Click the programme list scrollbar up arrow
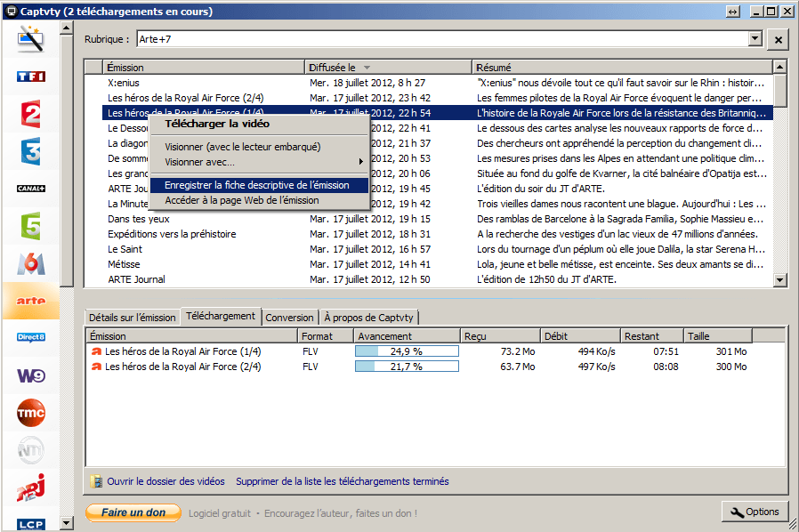The height and width of the screenshot is (532, 799). pos(780,67)
